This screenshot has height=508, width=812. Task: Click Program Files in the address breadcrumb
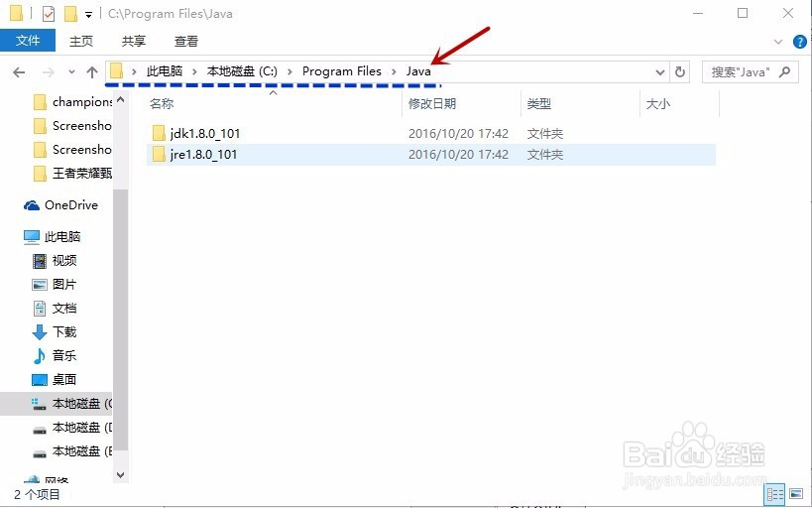pyautogui.click(x=342, y=71)
